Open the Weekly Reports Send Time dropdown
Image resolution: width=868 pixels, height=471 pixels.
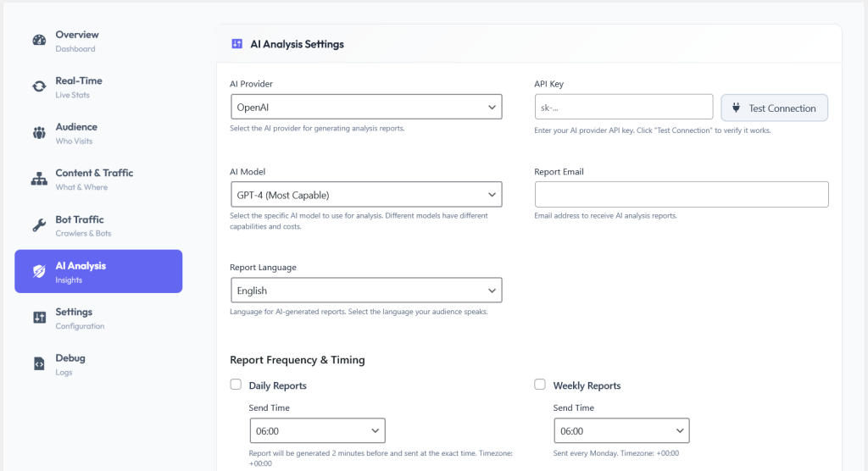pos(621,430)
